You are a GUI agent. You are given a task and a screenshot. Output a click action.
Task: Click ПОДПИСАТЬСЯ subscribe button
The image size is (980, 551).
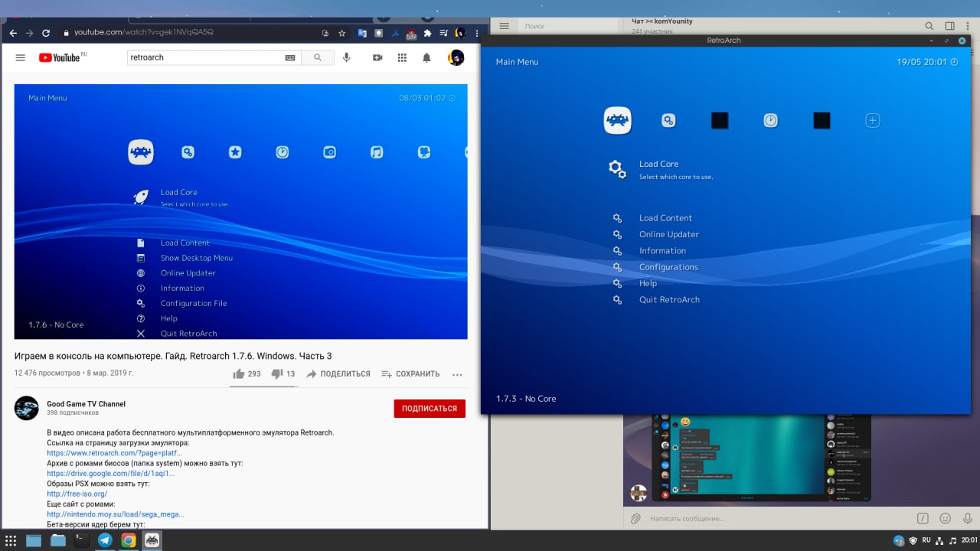(x=430, y=409)
